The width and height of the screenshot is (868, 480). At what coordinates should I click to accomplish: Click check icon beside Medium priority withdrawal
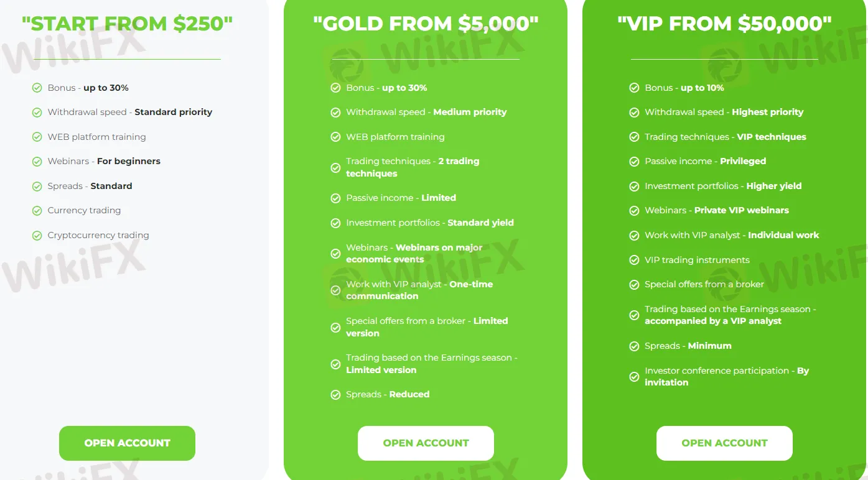(336, 113)
